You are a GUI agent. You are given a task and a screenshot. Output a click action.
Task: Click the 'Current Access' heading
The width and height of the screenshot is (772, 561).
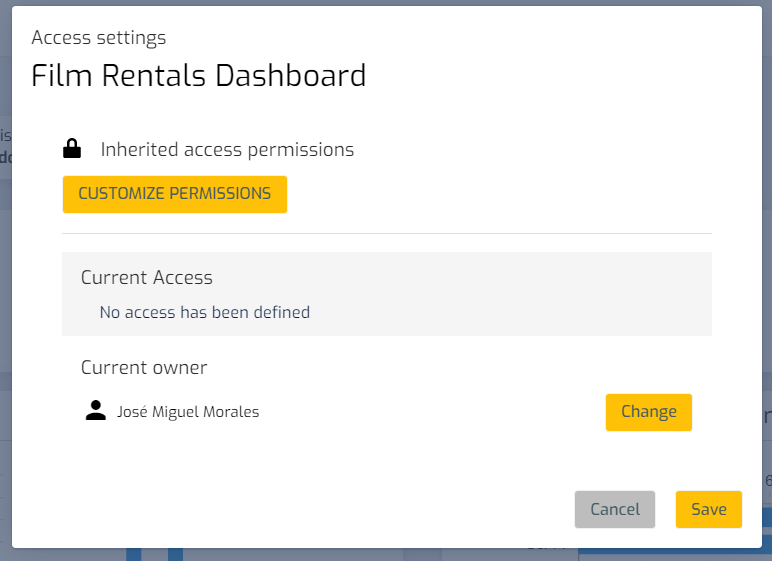click(x=147, y=278)
